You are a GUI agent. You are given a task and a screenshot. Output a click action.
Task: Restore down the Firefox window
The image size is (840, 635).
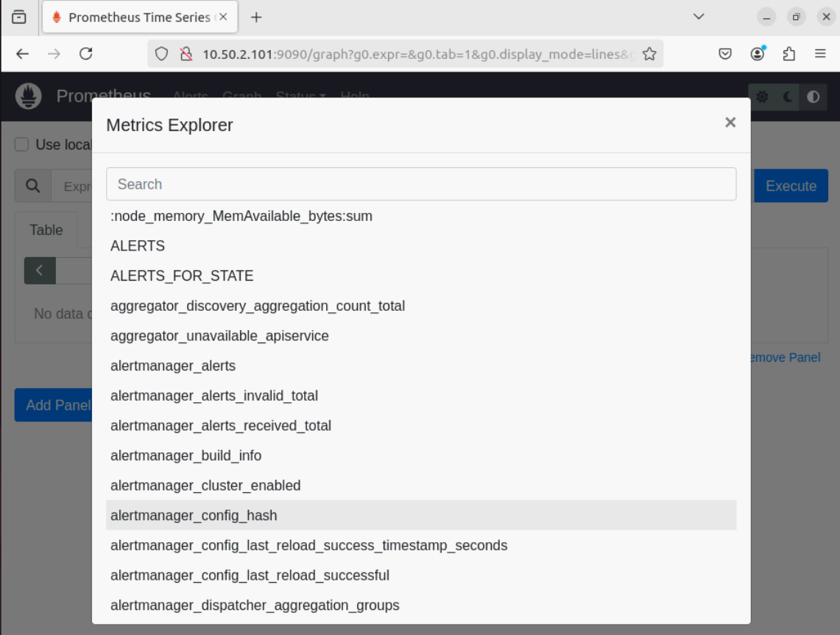[x=797, y=17]
